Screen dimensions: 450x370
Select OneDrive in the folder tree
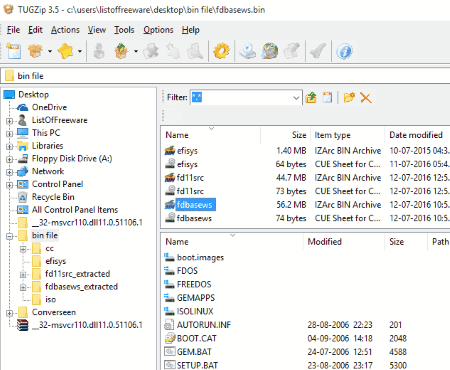(x=49, y=107)
